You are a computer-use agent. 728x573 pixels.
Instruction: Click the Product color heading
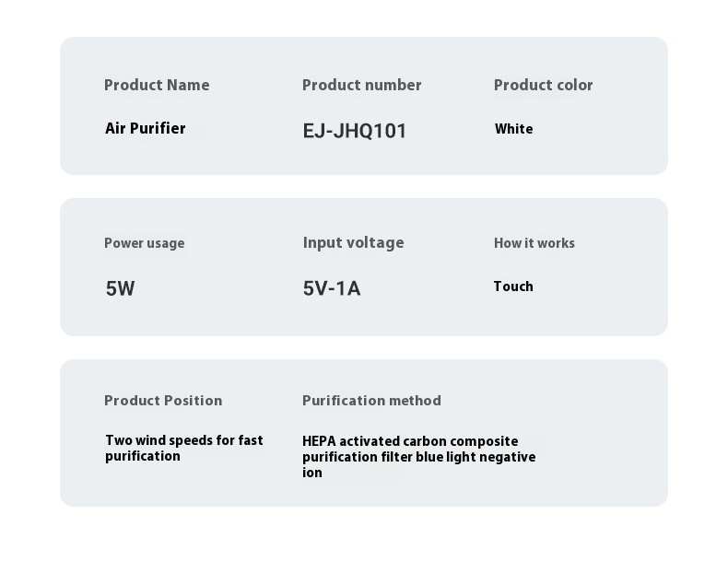coord(543,86)
